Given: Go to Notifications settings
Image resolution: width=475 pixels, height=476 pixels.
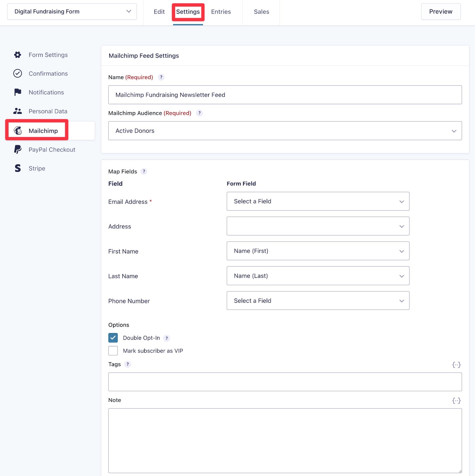Looking at the screenshot, I should 46,92.
